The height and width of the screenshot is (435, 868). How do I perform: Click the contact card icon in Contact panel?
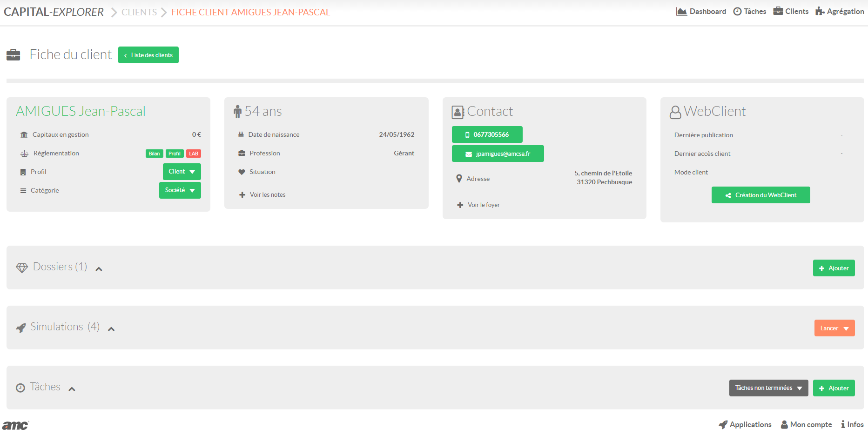click(x=458, y=112)
